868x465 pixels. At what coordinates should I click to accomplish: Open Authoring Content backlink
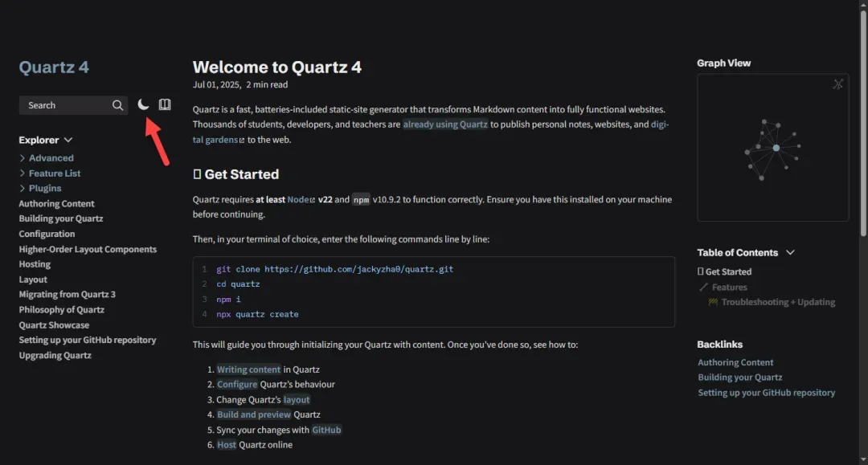[x=735, y=362]
